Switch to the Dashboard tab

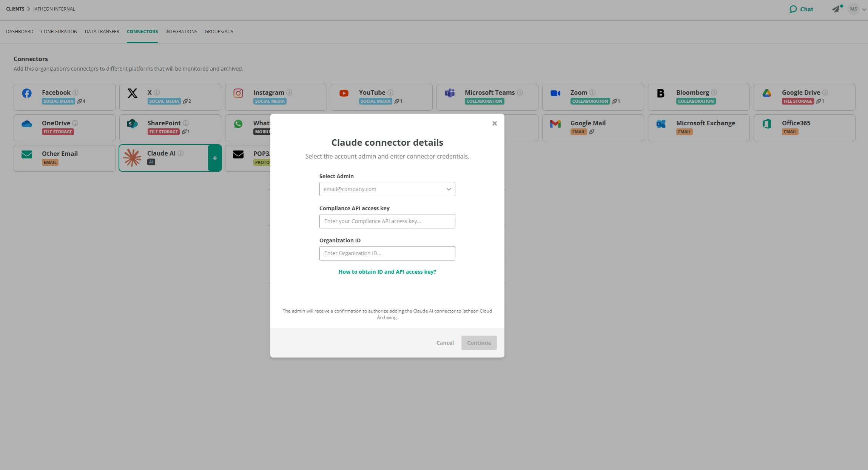click(20, 32)
